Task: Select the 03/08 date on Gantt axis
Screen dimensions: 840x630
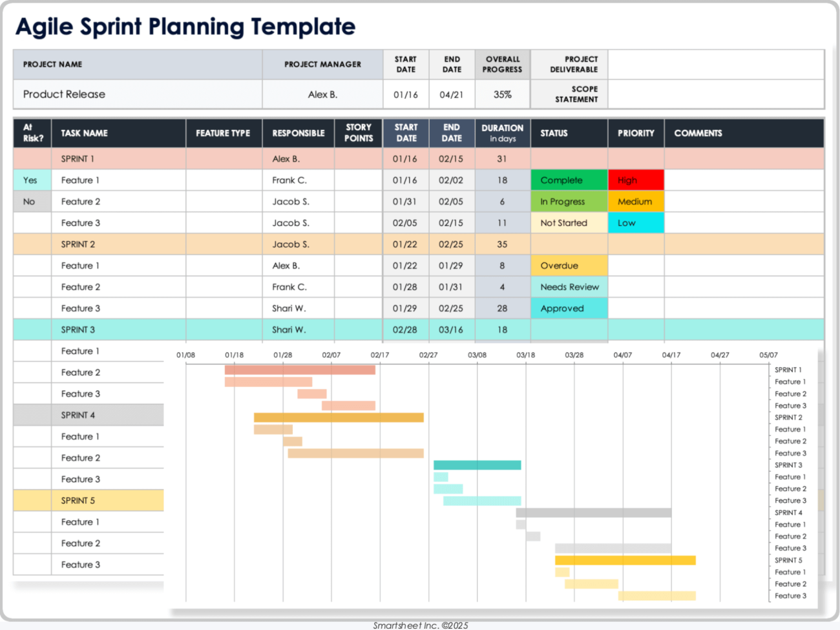Action: pyautogui.click(x=477, y=355)
